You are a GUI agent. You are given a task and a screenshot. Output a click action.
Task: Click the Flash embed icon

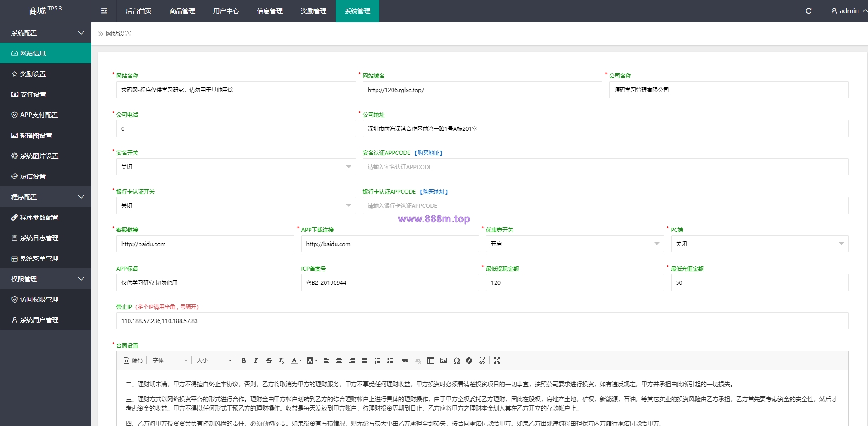click(x=469, y=360)
